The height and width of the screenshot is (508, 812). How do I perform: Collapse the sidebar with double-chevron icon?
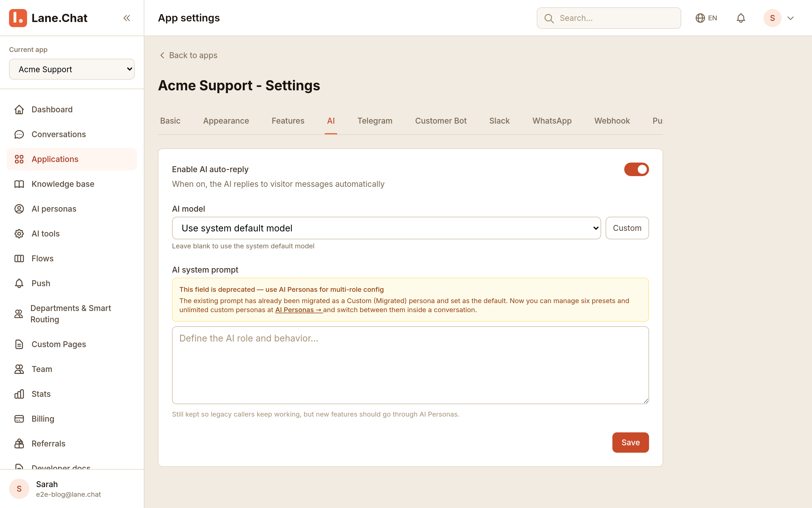[127, 18]
